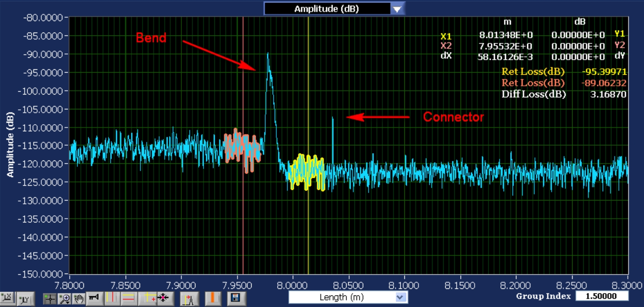
Task: Select the hand pan tool
Action: [79, 298]
